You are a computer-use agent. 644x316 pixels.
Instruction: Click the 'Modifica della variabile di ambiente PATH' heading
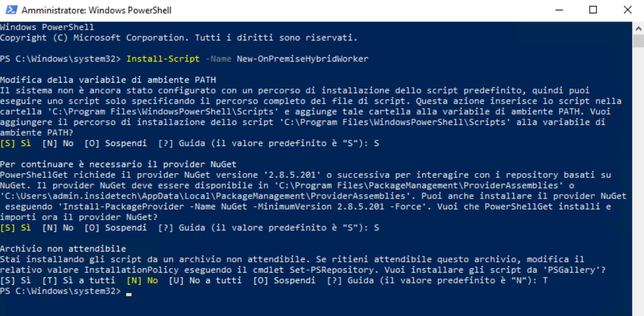pyautogui.click(x=108, y=80)
